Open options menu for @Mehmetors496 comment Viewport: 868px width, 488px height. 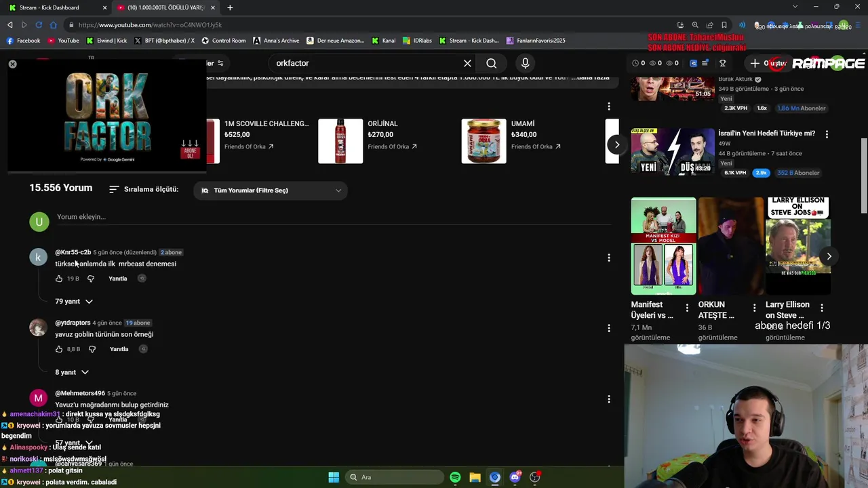(x=609, y=399)
